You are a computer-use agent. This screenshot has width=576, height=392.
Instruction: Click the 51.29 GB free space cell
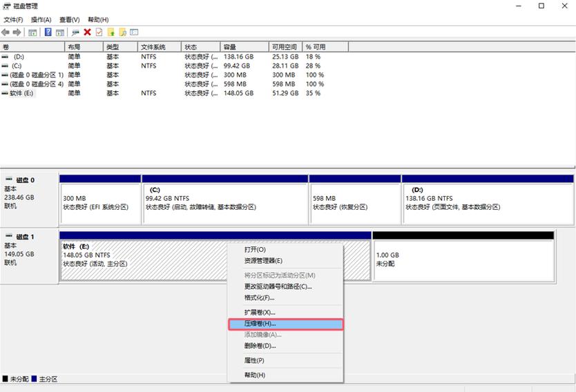click(285, 93)
